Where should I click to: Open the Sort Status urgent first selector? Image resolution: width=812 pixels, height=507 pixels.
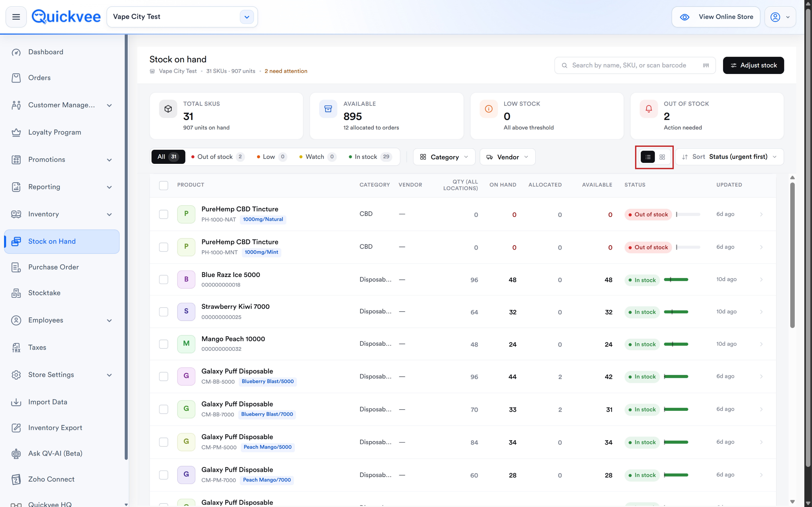point(729,157)
